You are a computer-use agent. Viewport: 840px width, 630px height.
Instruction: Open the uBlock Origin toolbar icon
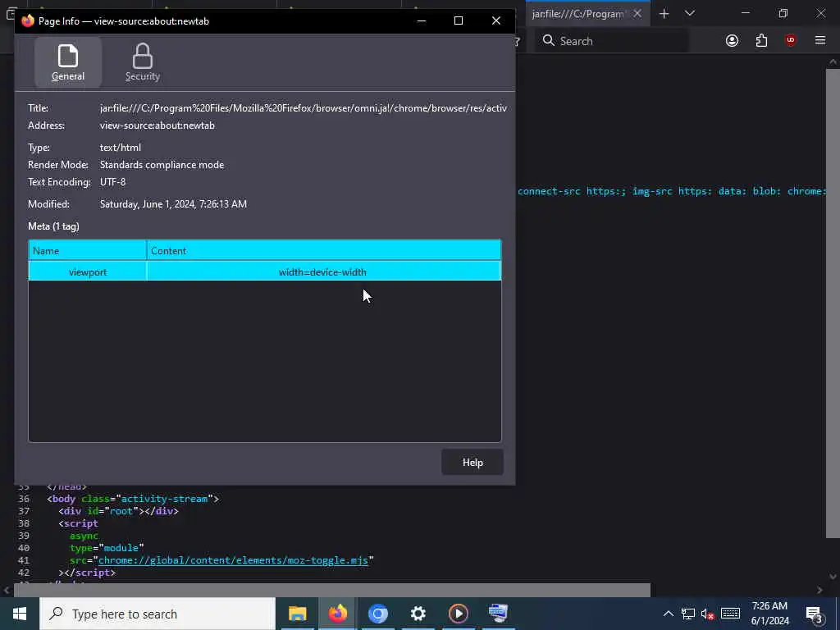791,41
